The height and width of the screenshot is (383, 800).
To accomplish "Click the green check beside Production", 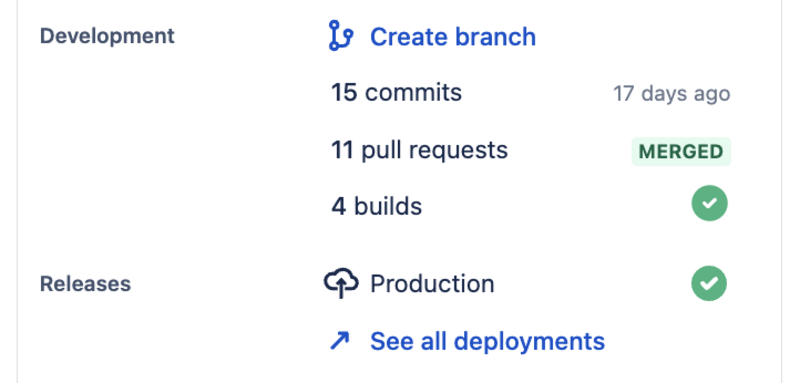I will pos(709,283).
